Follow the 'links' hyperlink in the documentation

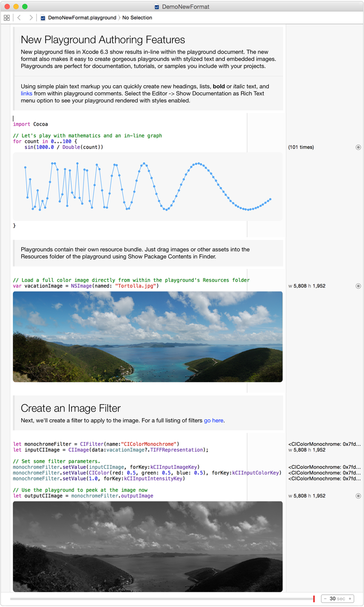(x=26, y=93)
